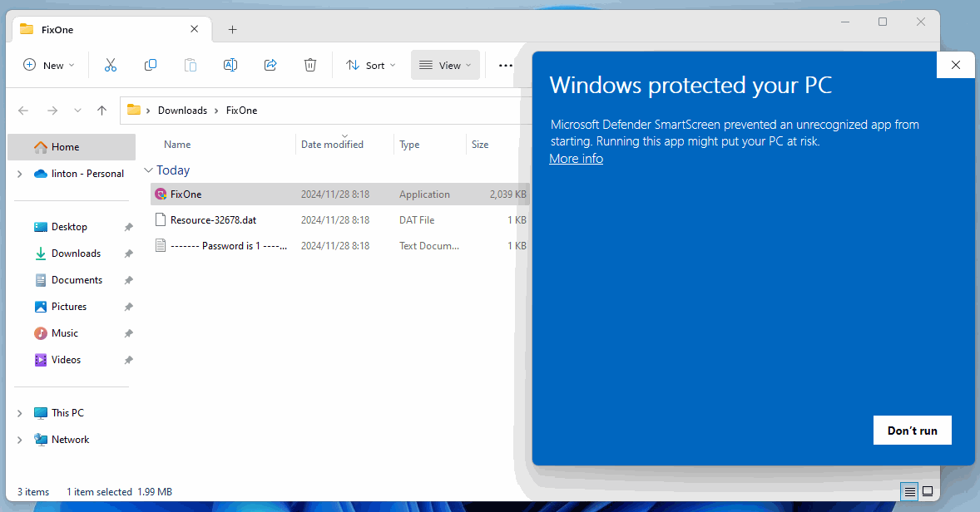Select the Password is 1 text file
Image resolution: width=980 pixels, height=512 pixels.
click(x=340, y=246)
